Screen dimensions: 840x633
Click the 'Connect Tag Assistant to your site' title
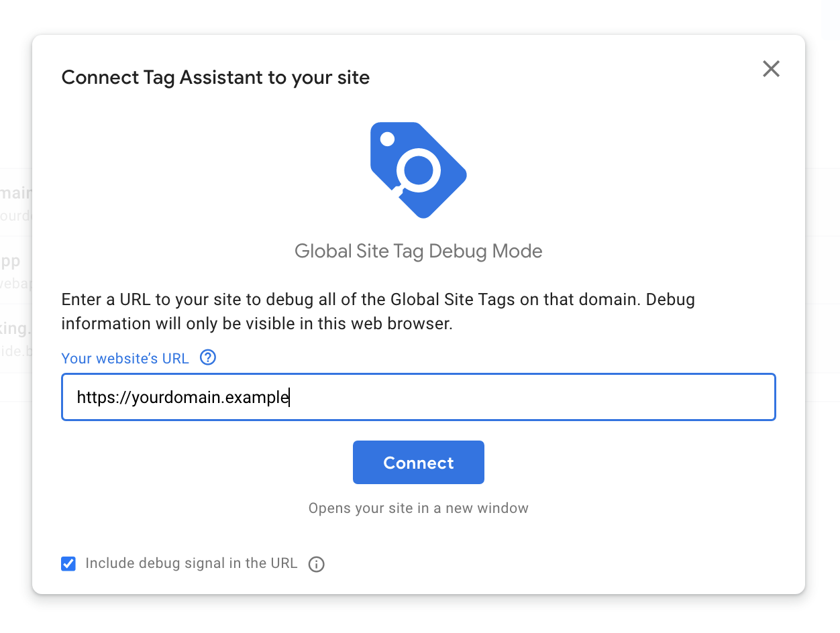point(215,78)
